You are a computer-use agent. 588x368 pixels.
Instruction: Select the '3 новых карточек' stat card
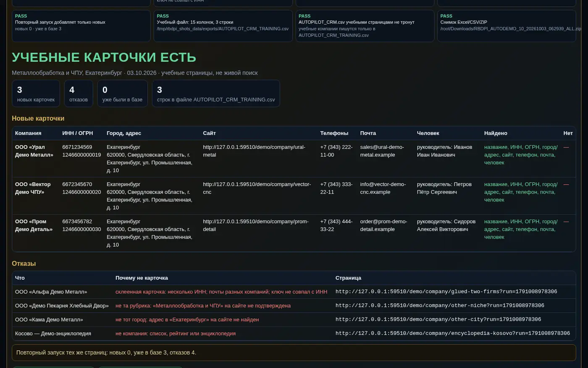(x=36, y=93)
